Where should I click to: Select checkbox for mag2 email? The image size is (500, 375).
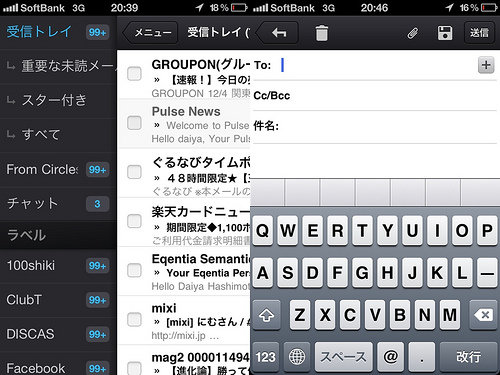point(134,367)
